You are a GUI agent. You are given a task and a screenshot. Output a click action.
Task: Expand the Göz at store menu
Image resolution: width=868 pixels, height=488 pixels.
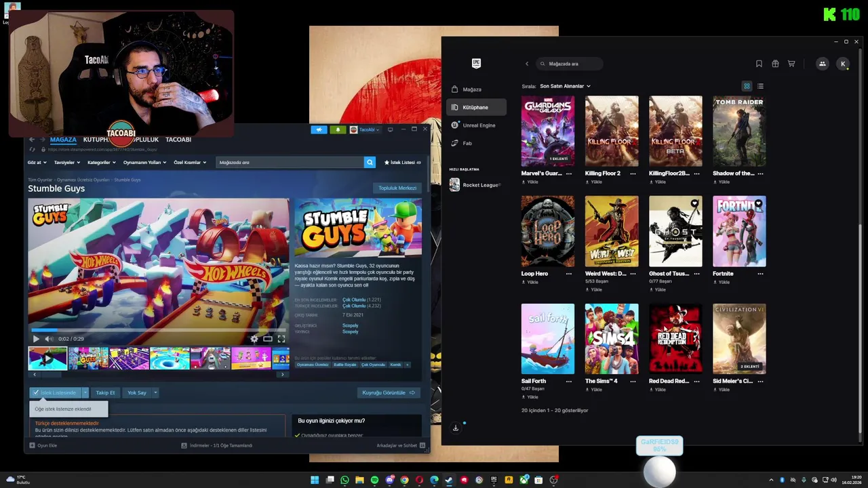(x=37, y=163)
